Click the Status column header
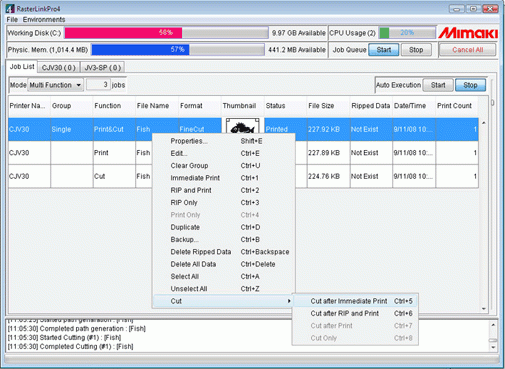This screenshot has width=505, height=369. [285, 106]
